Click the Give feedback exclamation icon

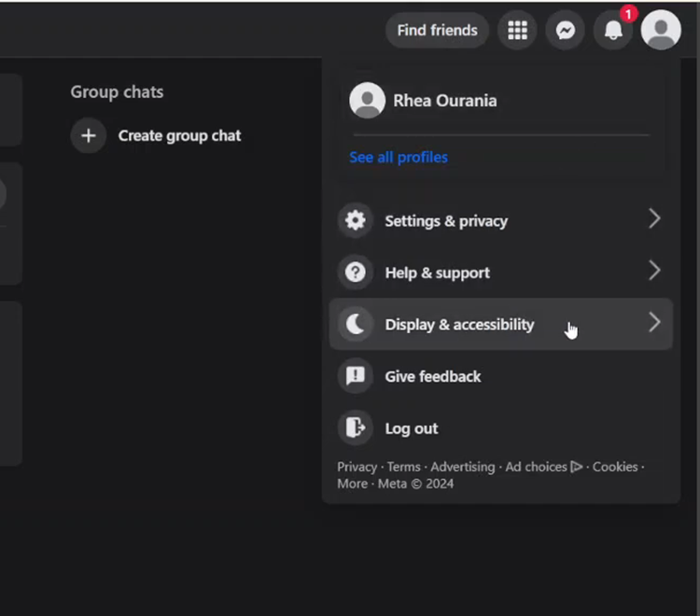pyautogui.click(x=356, y=376)
